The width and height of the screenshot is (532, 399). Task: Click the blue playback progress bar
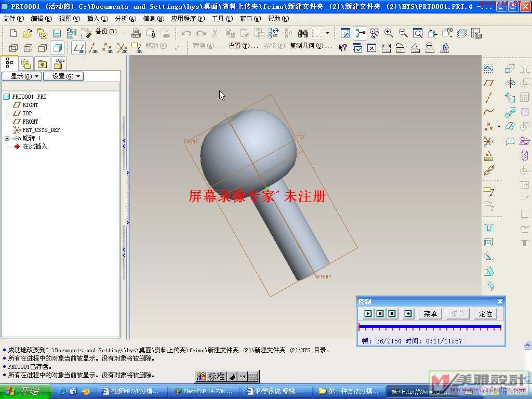tap(430, 327)
